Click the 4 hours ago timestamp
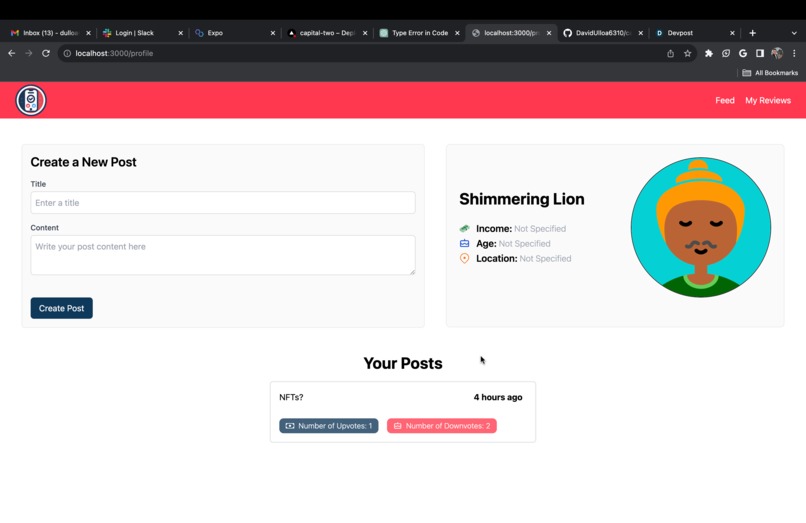The height and width of the screenshot is (523, 806). [498, 397]
